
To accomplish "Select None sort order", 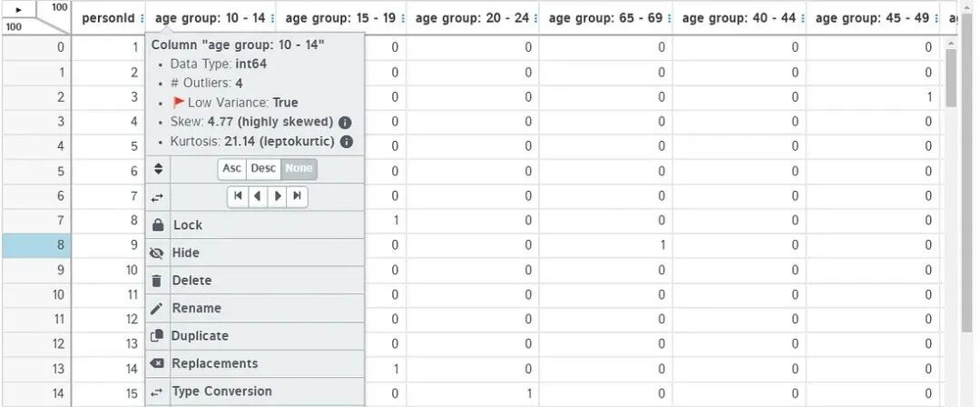I will 299,168.
